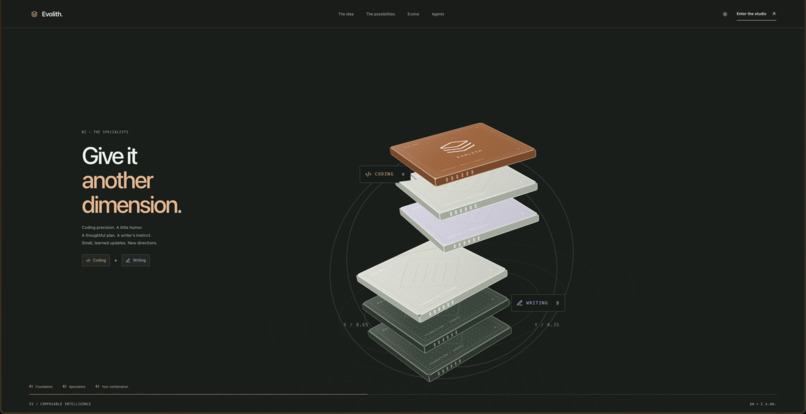Open the Evolith home link text
This screenshot has height=414, width=806.
(x=52, y=14)
